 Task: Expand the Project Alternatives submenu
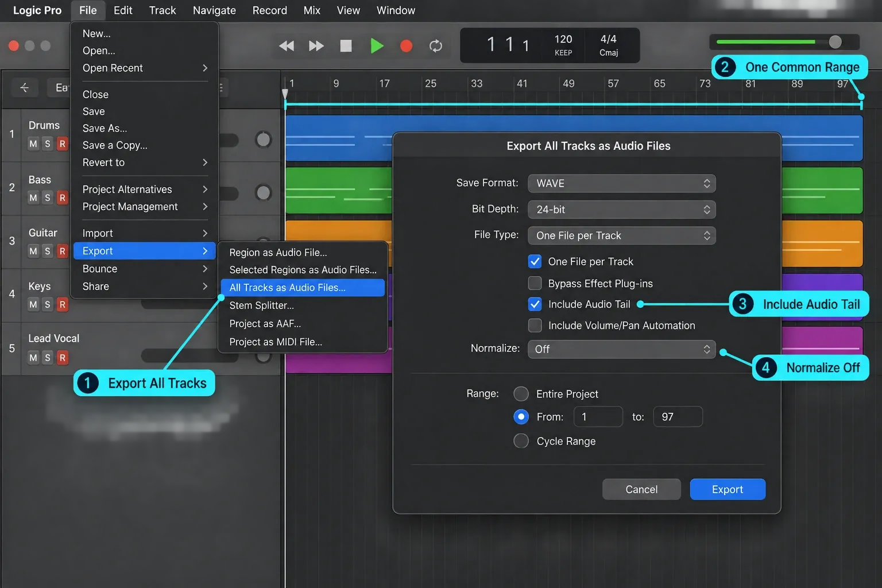click(145, 189)
